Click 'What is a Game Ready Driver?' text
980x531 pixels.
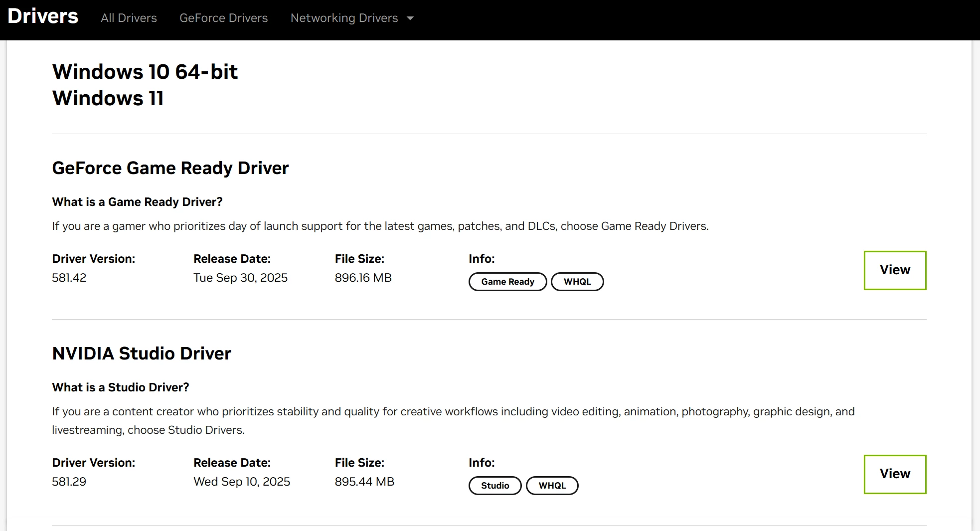pyautogui.click(x=137, y=202)
